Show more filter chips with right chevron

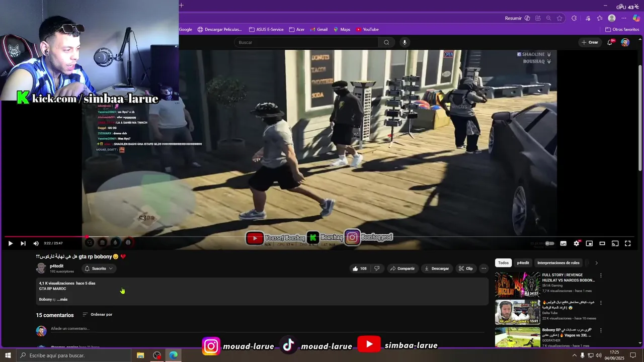tap(597, 263)
